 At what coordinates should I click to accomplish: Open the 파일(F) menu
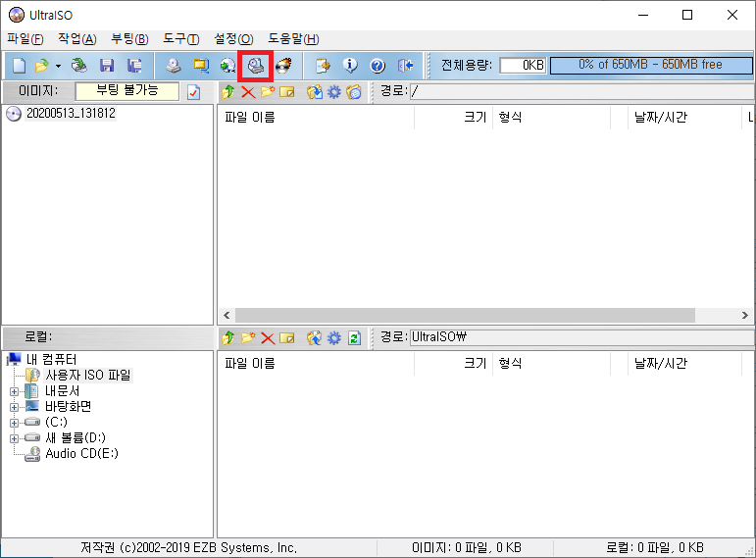click(x=25, y=39)
